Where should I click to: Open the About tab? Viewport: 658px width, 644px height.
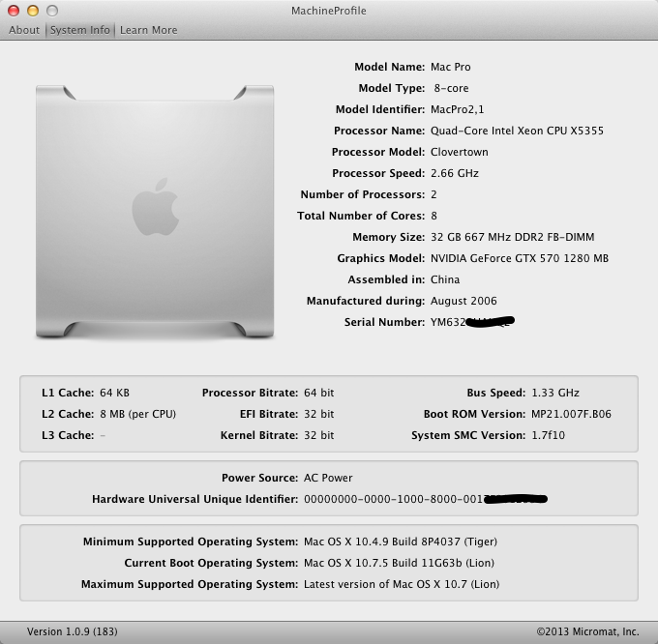24,30
